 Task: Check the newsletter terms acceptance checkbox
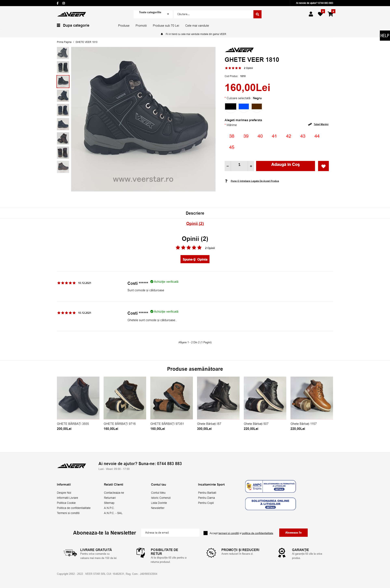point(205,533)
